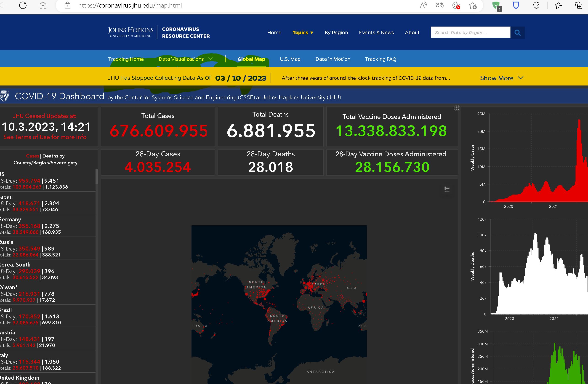Add this page to favorites star
Screen dimensions: 588x384
(x=473, y=5)
